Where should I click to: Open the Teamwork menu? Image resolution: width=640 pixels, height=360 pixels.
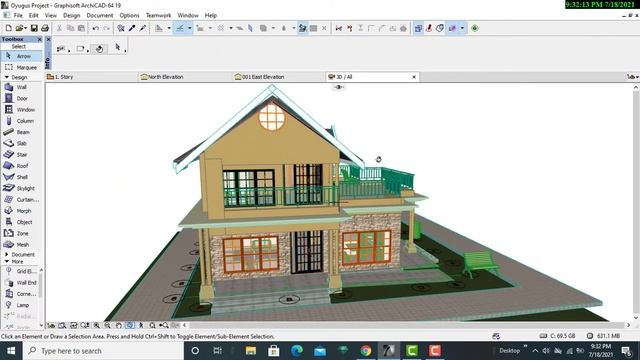(158, 16)
